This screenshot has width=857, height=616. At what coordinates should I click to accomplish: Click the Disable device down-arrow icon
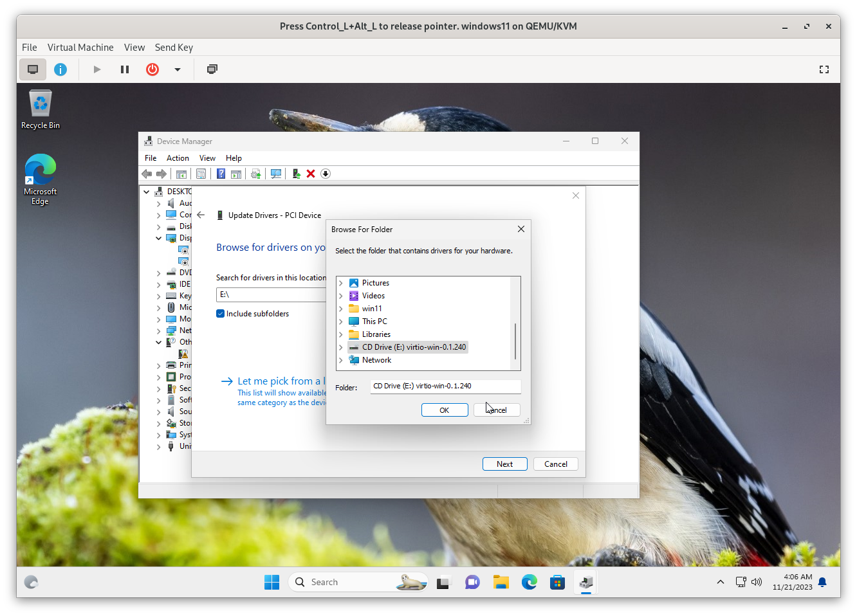(326, 174)
